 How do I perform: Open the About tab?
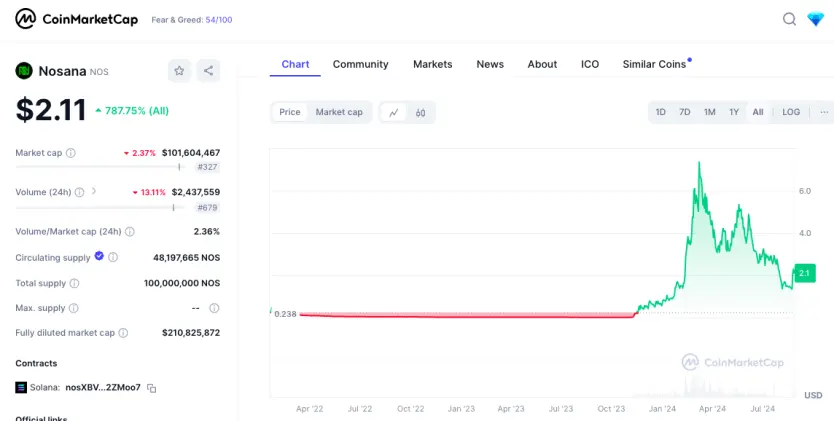click(x=542, y=64)
